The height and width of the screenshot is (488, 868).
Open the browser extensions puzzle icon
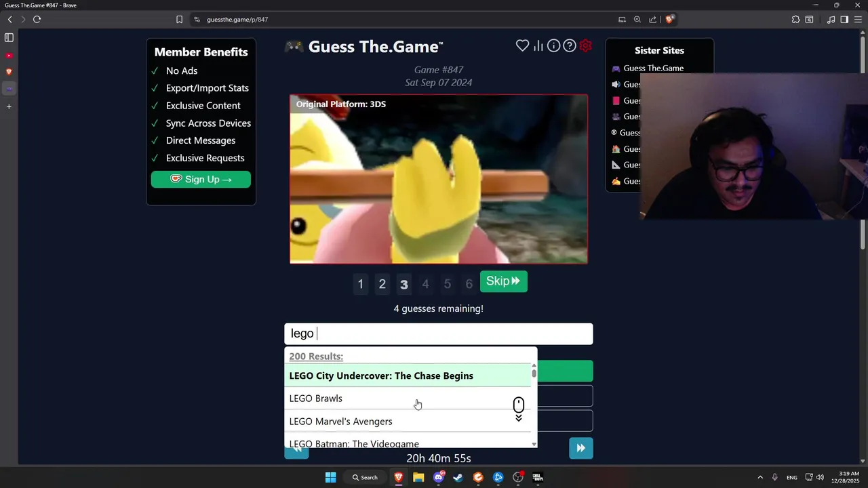coord(795,19)
